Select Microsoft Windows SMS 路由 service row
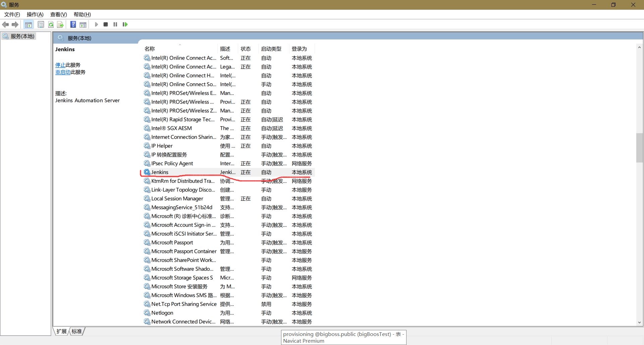 click(229, 295)
